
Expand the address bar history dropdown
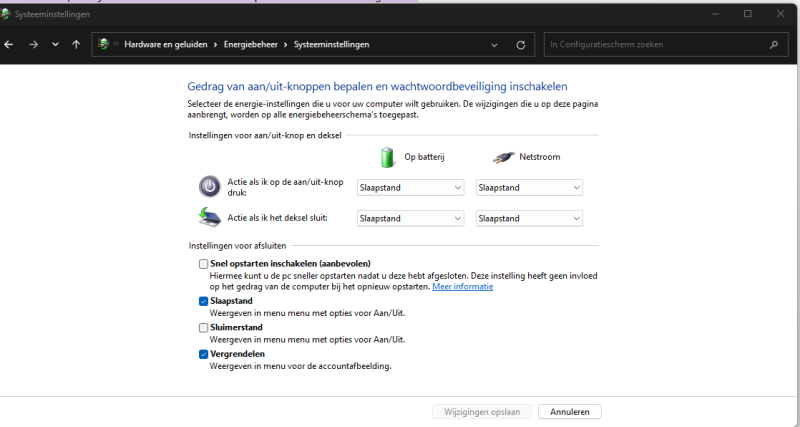coord(494,45)
